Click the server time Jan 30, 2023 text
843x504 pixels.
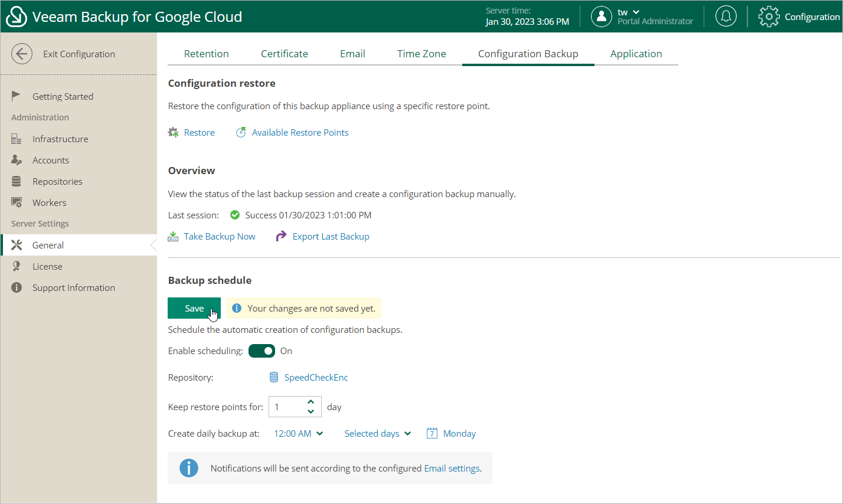point(527,21)
